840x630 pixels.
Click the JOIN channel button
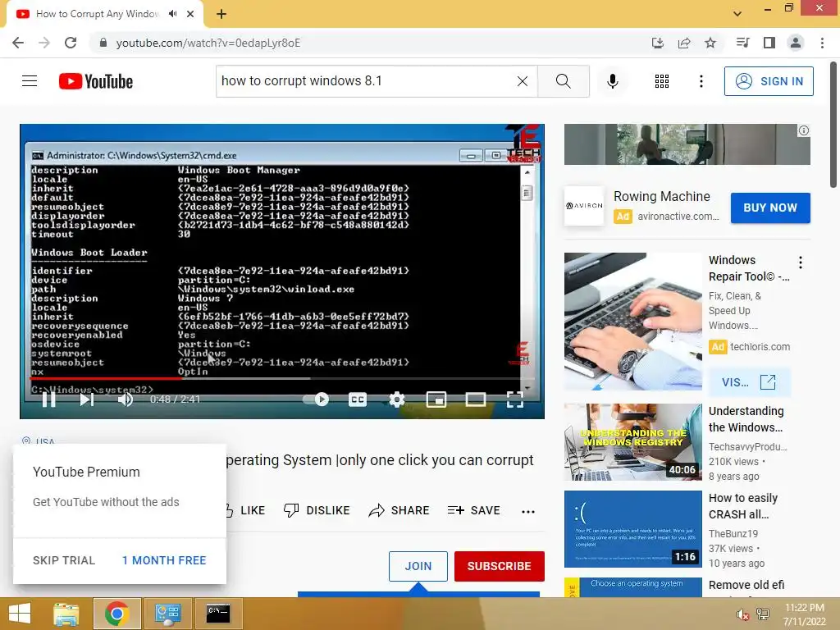tap(418, 566)
